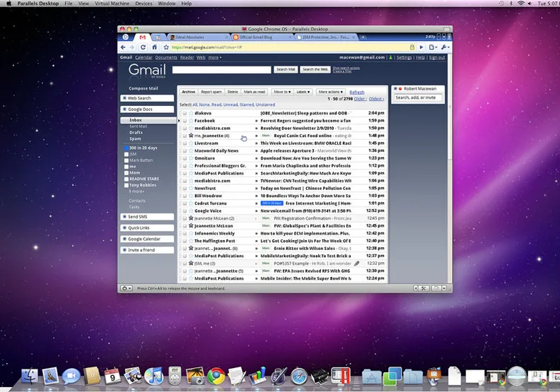560x392 pixels.
Task: Switch to JSM Protective, Inc. tab
Action: point(326,37)
